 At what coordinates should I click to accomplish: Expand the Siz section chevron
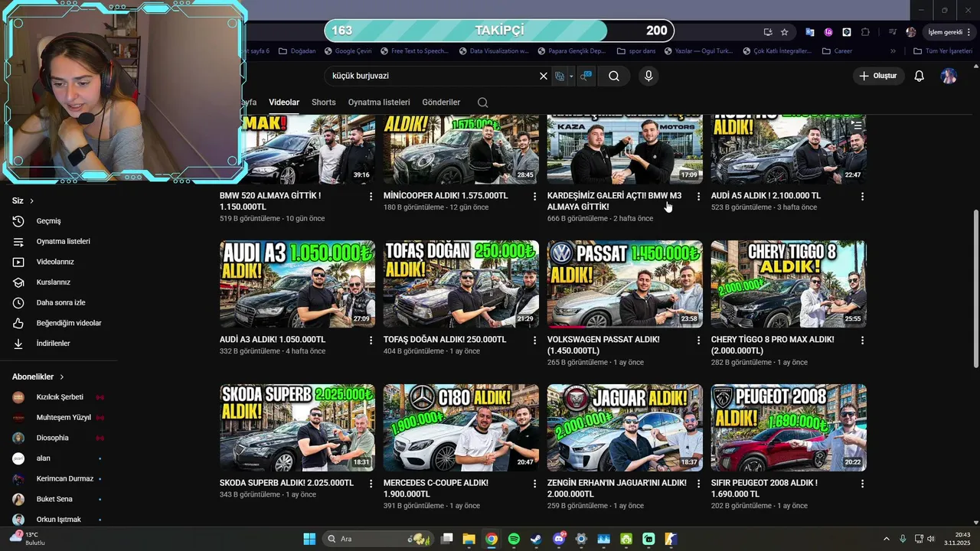[x=31, y=201]
